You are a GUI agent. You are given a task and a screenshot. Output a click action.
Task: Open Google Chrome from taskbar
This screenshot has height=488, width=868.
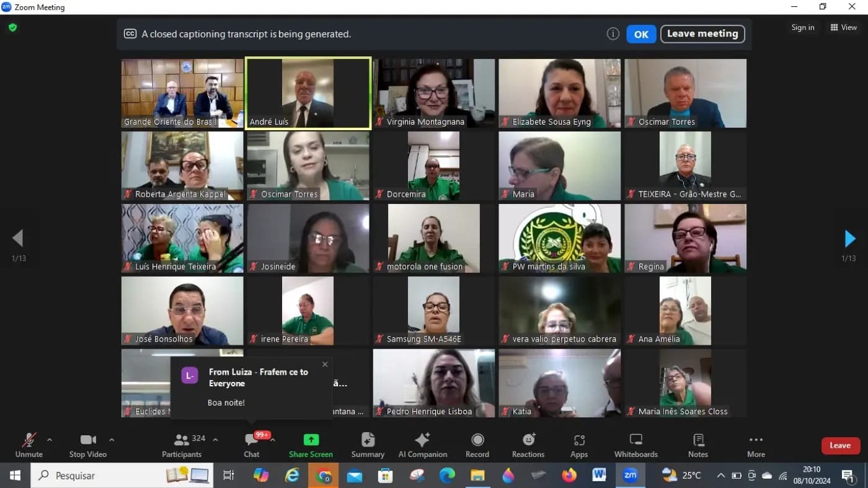323,476
